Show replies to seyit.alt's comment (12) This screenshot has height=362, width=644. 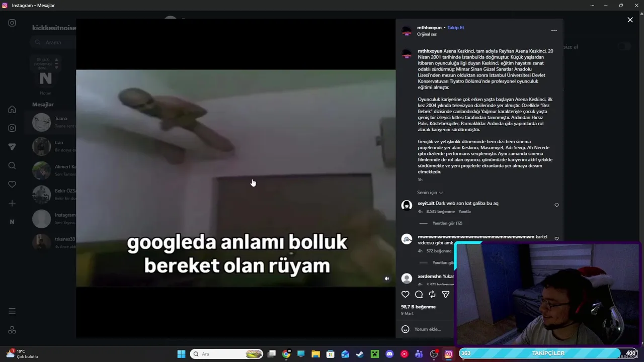point(447,223)
